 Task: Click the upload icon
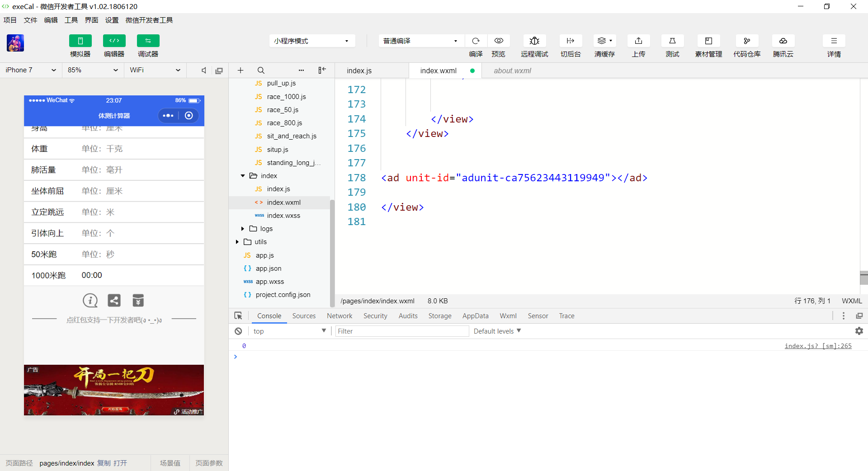[x=638, y=41]
